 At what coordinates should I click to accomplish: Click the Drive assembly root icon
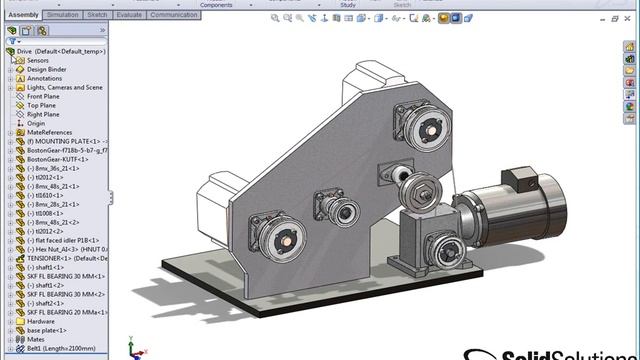(11, 51)
